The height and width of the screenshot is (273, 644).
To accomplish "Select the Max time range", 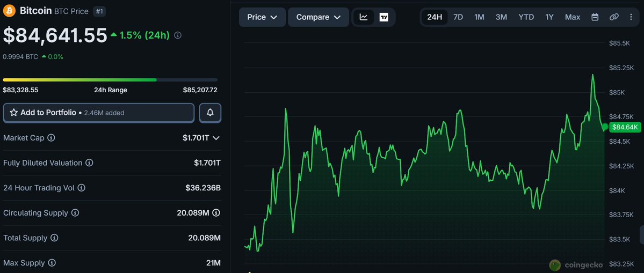I will click(x=573, y=17).
